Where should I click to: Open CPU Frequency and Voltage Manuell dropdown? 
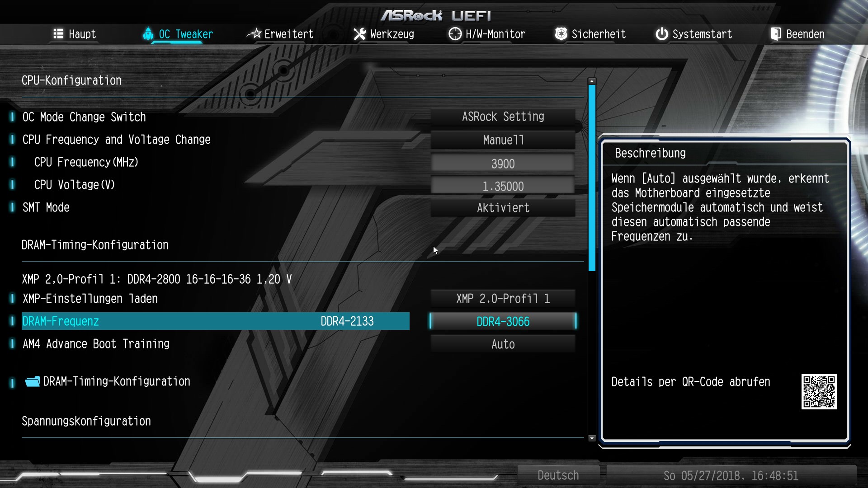pyautogui.click(x=503, y=140)
